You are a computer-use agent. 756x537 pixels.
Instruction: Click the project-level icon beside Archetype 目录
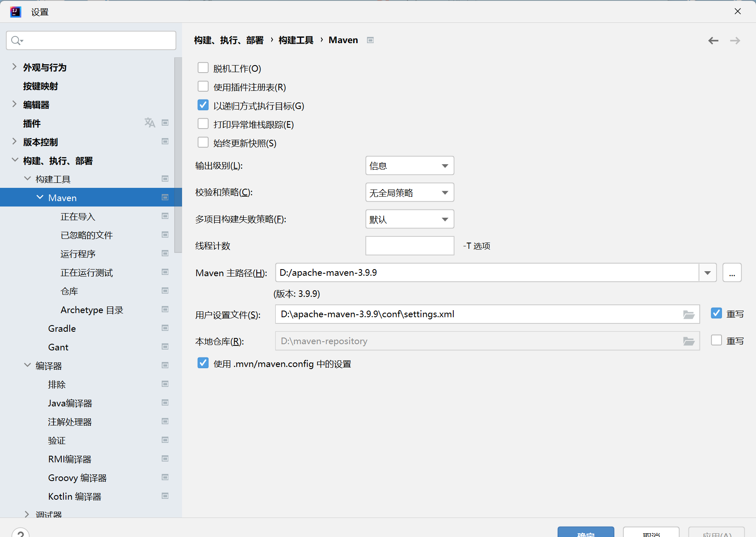165,309
